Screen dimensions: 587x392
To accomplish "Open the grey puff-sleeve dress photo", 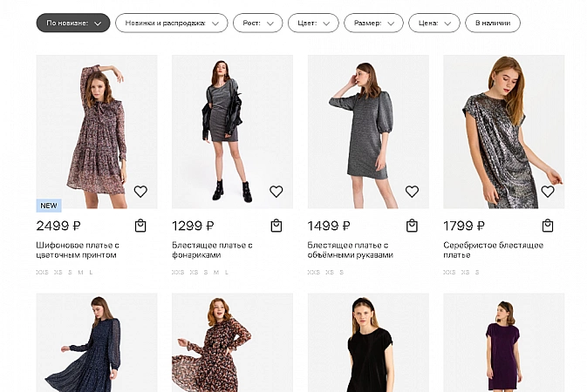I will tap(368, 131).
